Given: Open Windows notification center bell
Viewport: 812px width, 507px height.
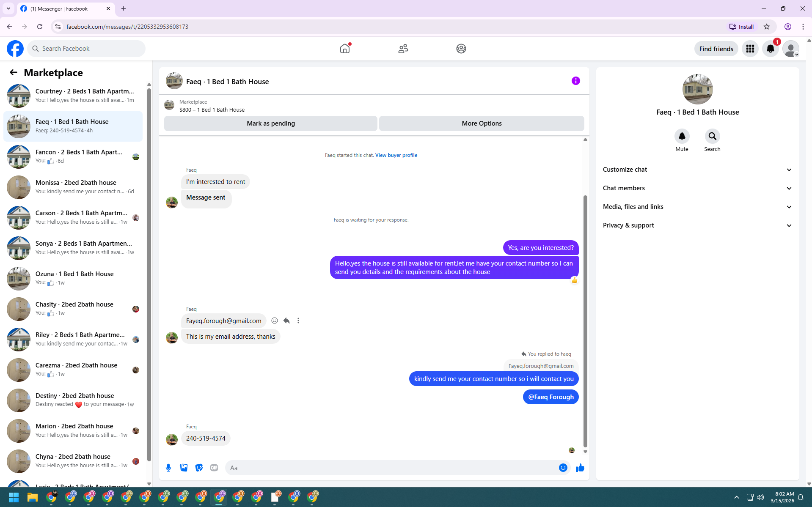Looking at the screenshot, I should (x=801, y=497).
